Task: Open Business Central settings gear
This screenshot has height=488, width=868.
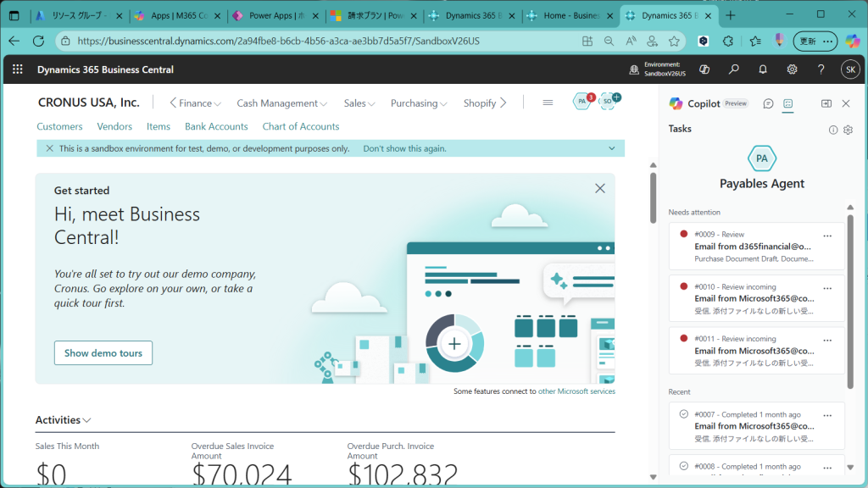Action: pyautogui.click(x=792, y=69)
